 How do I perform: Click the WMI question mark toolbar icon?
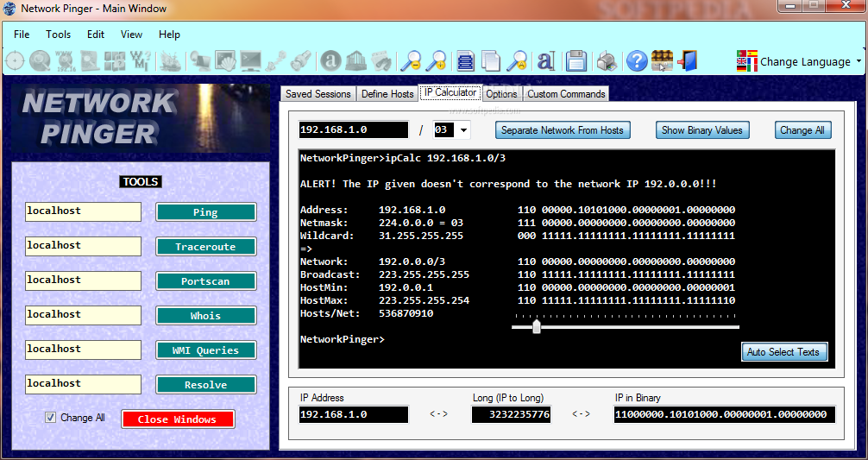pyautogui.click(x=140, y=61)
